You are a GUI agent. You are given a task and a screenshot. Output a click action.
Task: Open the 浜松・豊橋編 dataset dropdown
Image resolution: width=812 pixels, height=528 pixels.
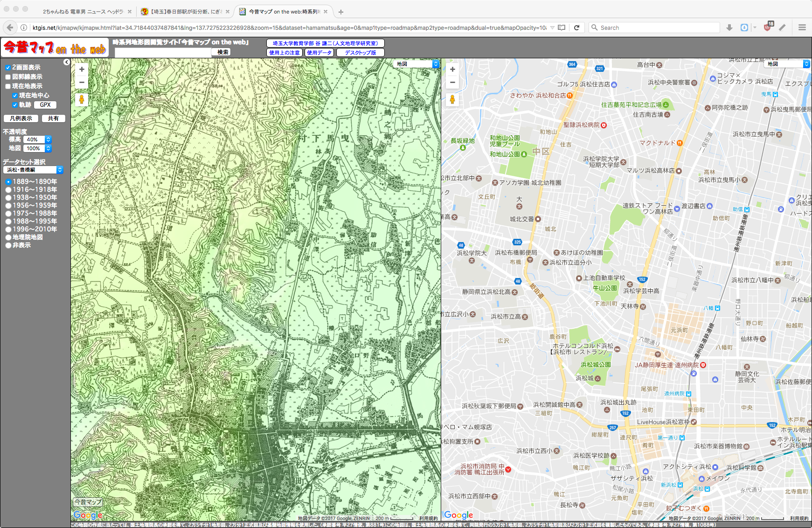[x=33, y=170]
